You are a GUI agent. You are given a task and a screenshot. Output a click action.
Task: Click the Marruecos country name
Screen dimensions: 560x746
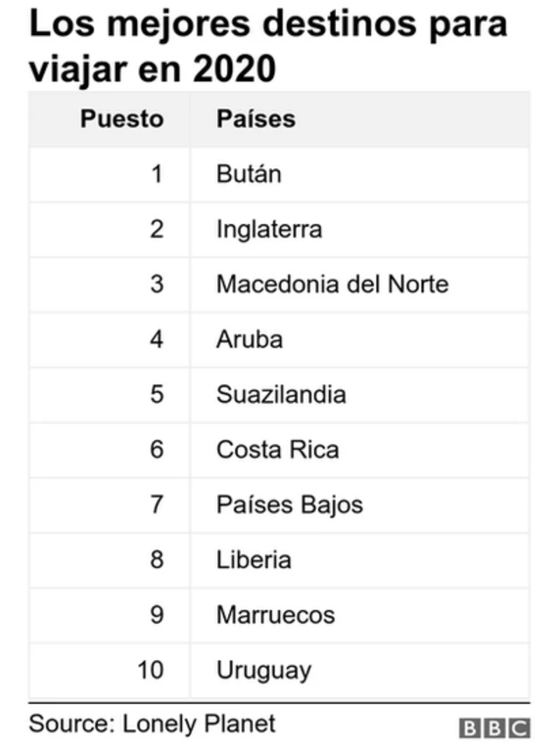click(276, 615)
